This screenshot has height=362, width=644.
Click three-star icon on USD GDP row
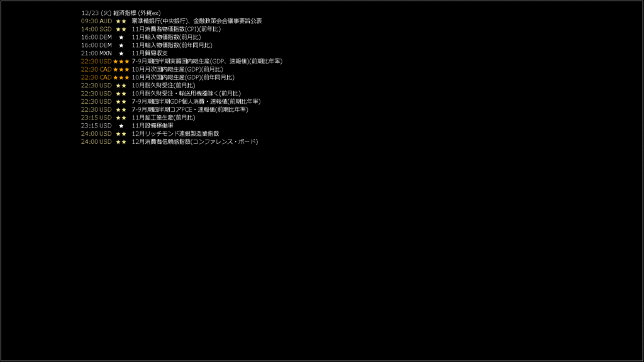[121, 61]
